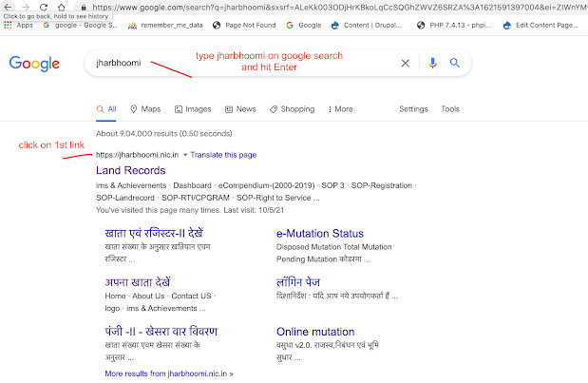The width and height of the screenshot is (588, 383).
Task: Go to browser home icon
Action: 61,7
